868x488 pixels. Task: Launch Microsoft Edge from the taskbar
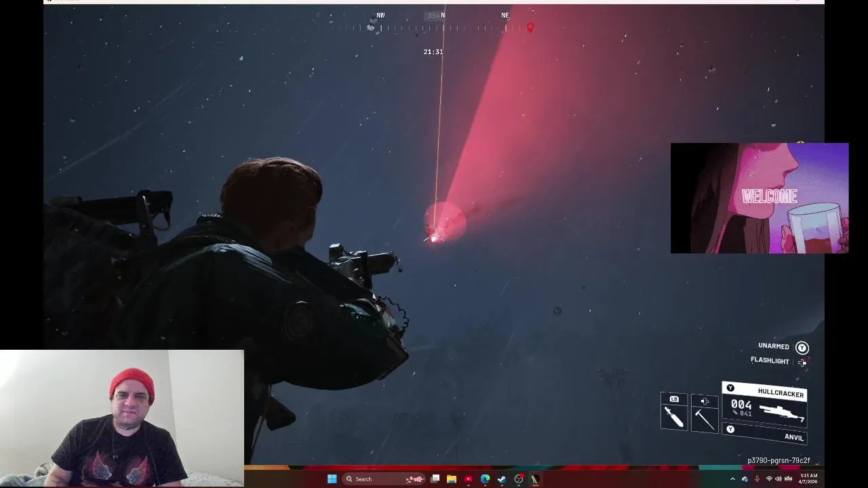486,479
